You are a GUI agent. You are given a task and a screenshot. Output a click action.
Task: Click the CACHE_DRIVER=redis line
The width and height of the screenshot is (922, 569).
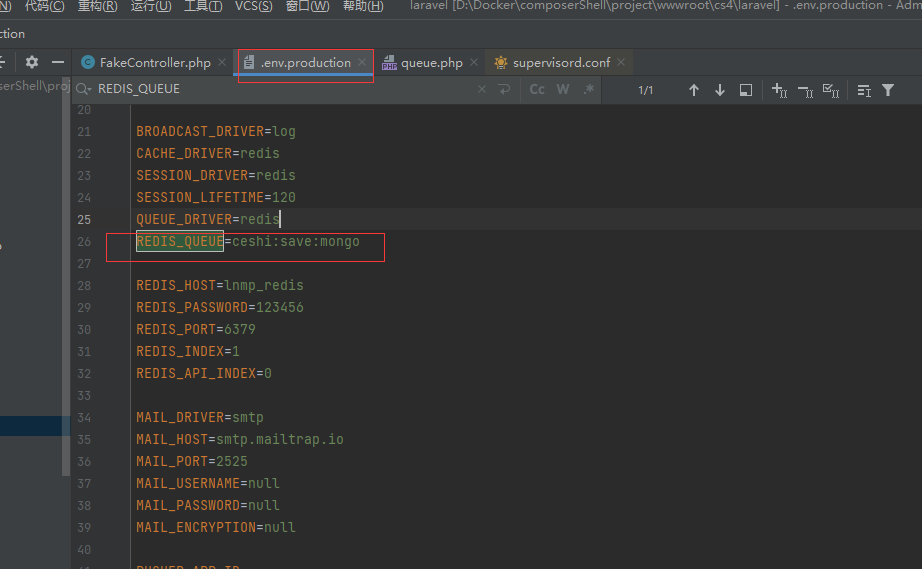coord(208,153)
